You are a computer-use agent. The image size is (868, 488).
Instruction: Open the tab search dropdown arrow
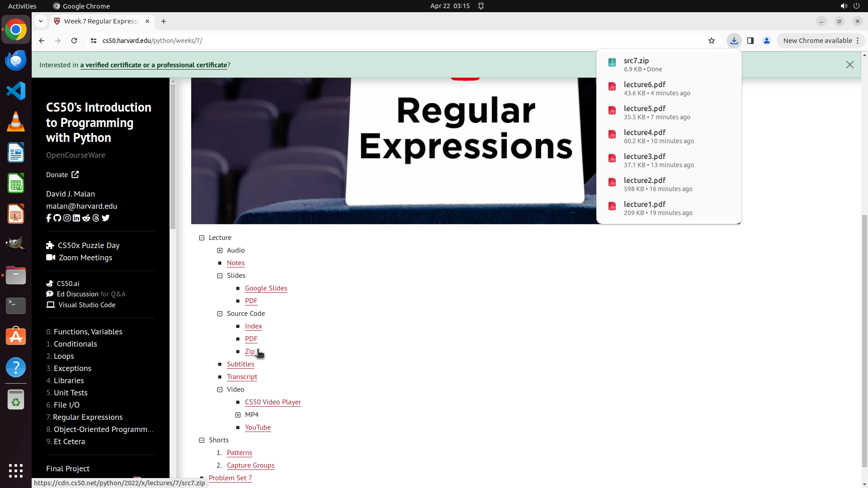pyautogui.click(x=41, y=21)
